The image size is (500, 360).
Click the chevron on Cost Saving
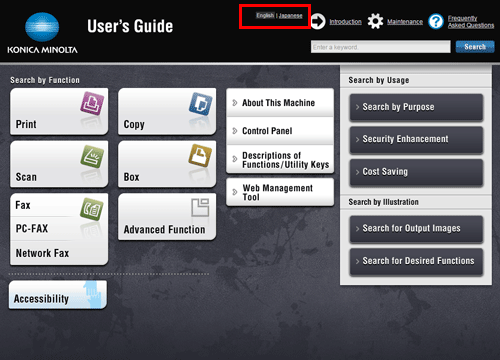click(357, 172)
